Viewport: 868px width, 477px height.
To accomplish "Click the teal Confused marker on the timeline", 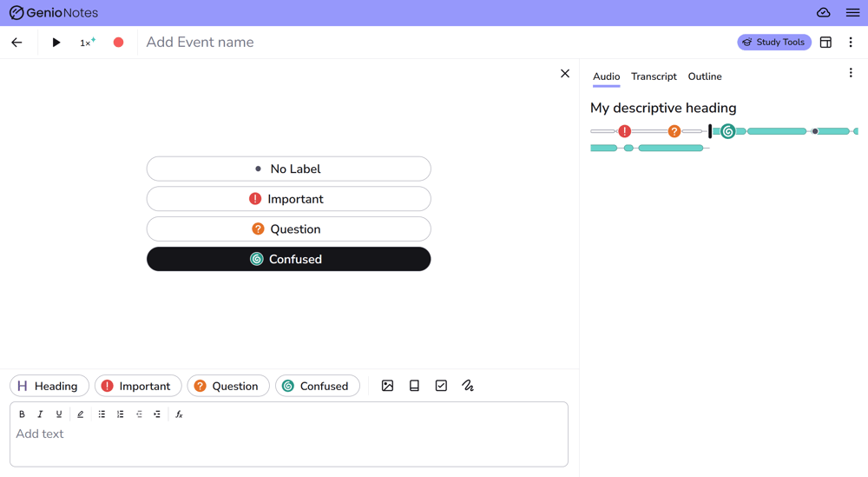I will pos(728,131).
